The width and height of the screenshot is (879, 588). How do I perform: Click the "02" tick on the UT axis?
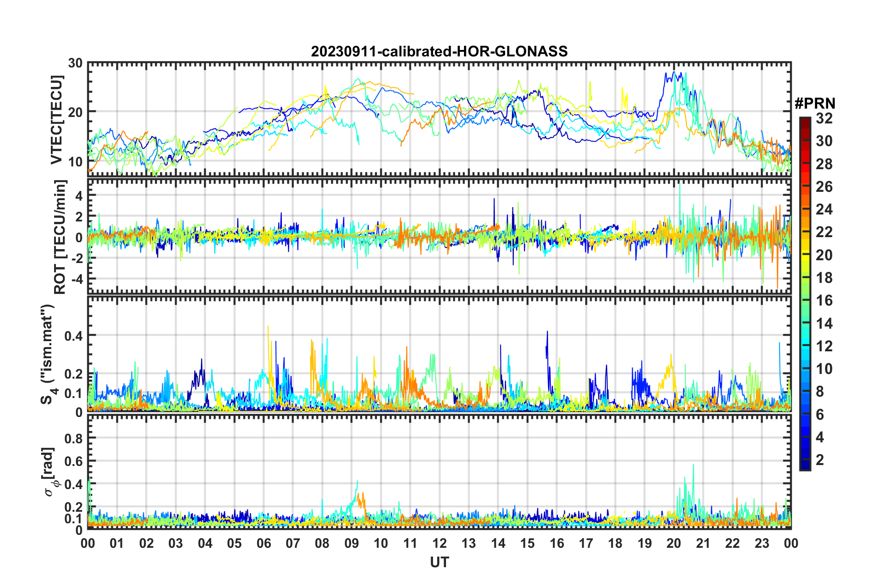[146, 543]
